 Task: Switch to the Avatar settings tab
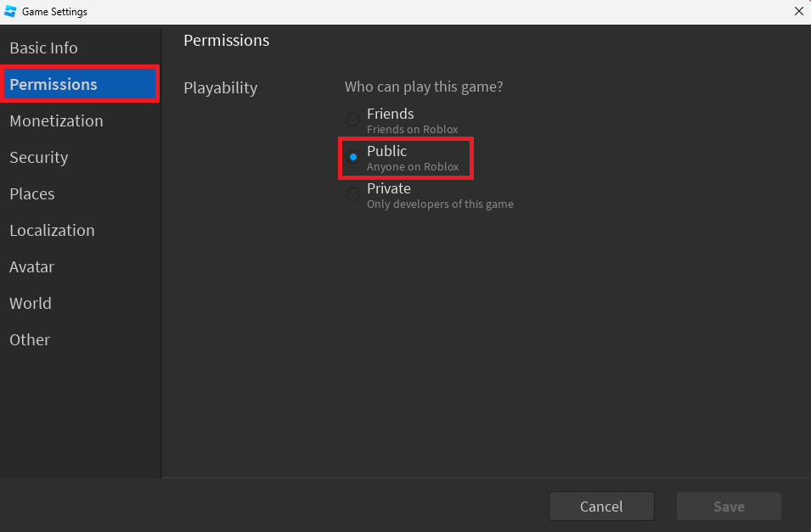point(31,267)
